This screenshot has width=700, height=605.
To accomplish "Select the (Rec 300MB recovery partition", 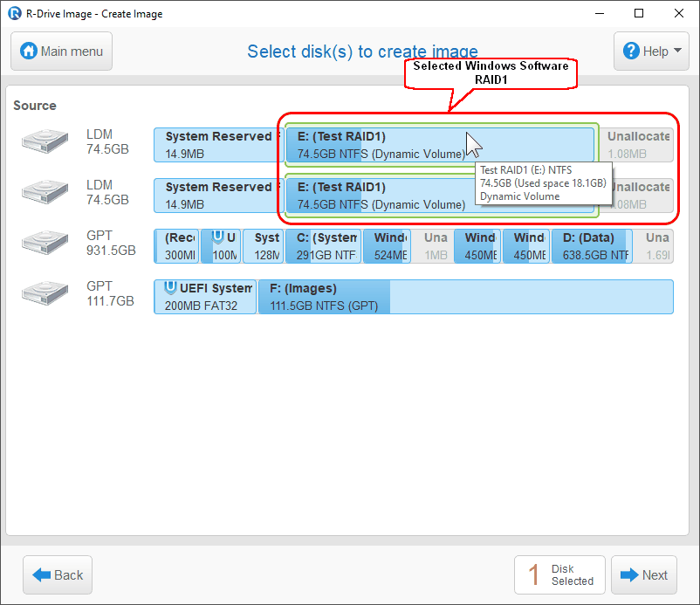I will point(176,246).
